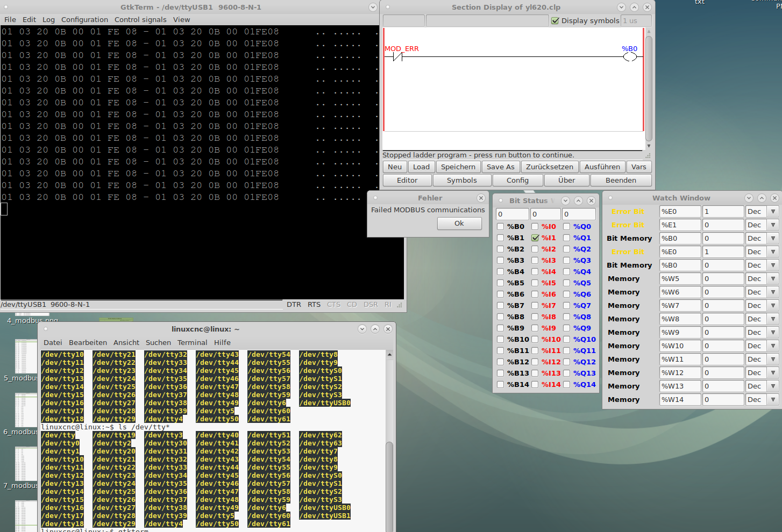Open GtkTerm File menu
The width and height of the screenshot is (782, 532).
[10, 19]
